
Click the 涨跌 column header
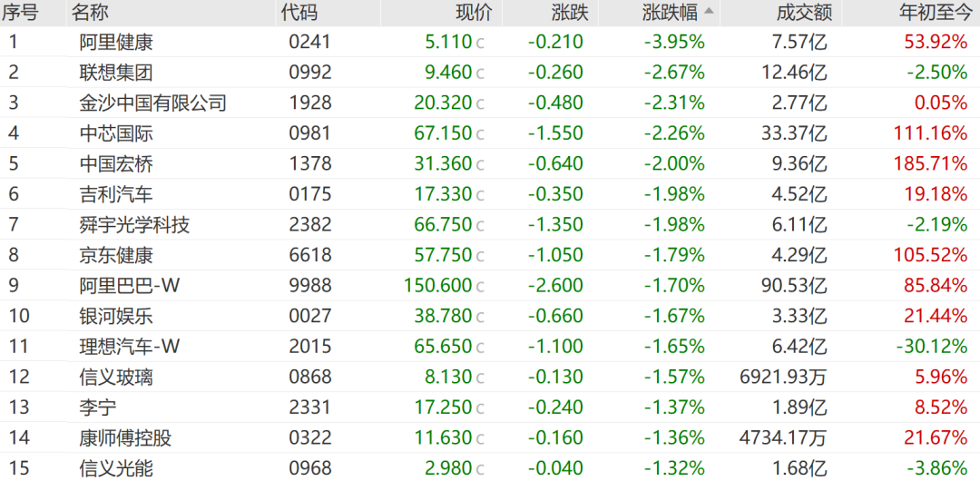pos(569,12)
